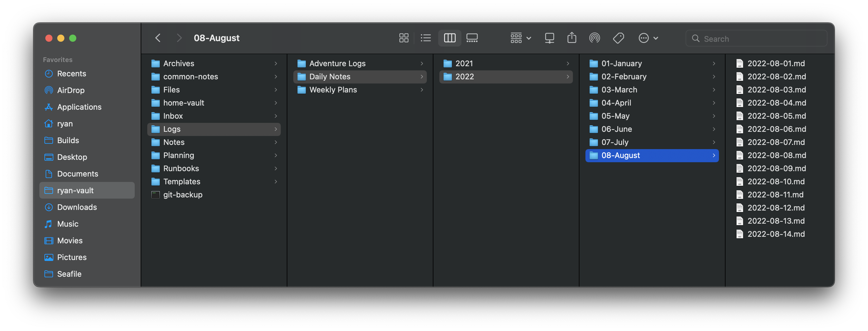The height and width of the screenshot is (331, 868).
Task: Click the Edit Tags icon
Action: pos(618,38)
